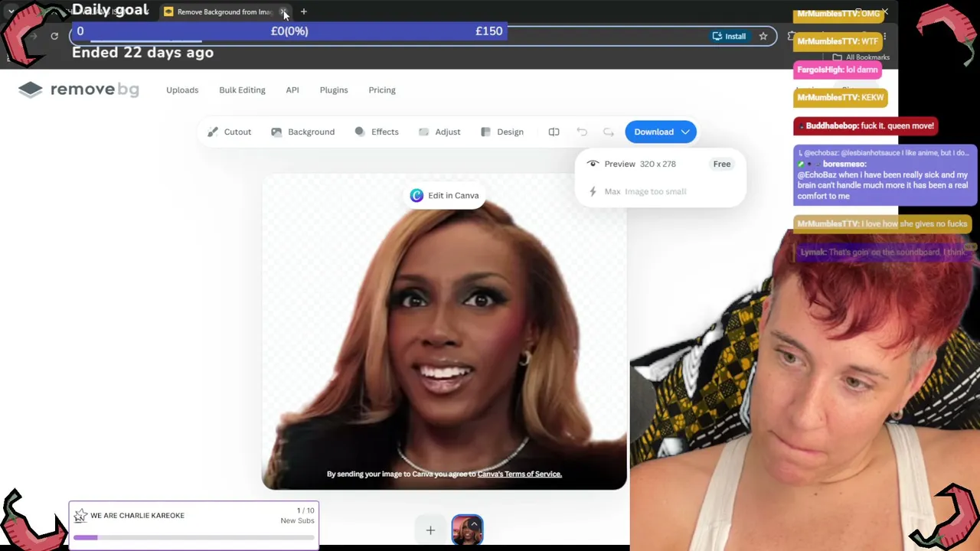Click the Free badge on the Preview option

coord(722,164)
